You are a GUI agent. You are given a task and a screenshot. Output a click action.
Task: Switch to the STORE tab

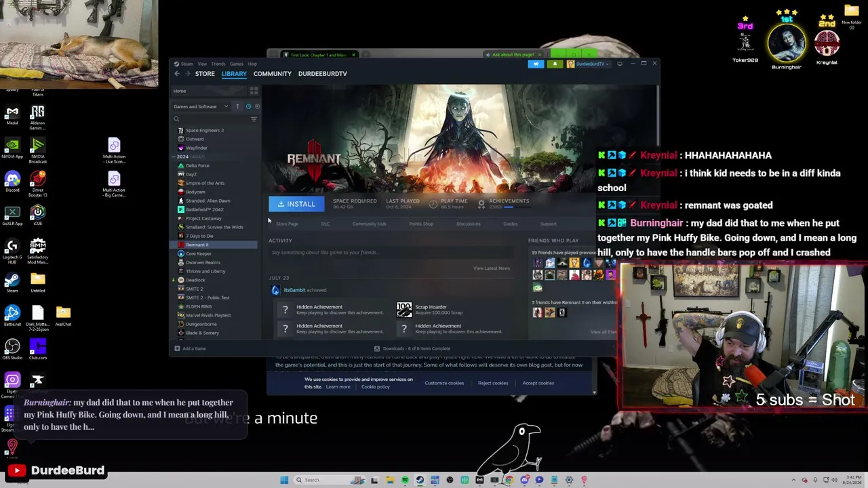205,74
